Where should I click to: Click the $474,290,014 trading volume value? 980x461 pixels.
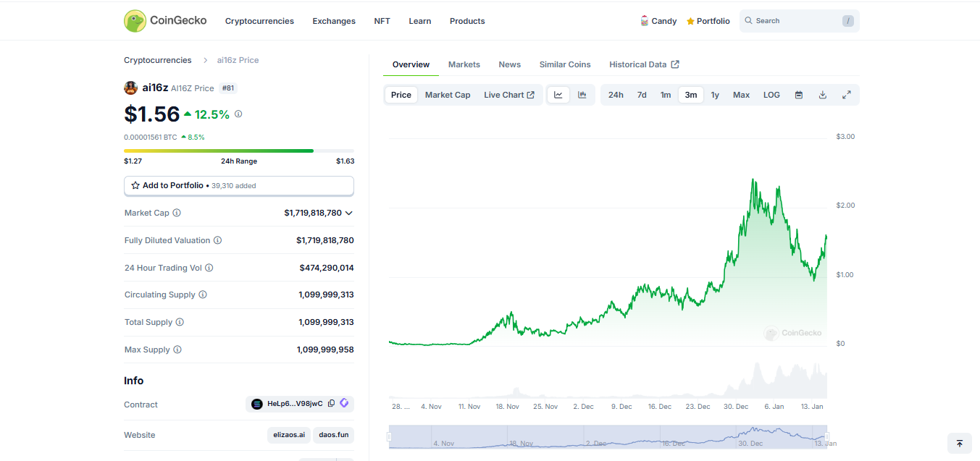(x=327, y=268)
